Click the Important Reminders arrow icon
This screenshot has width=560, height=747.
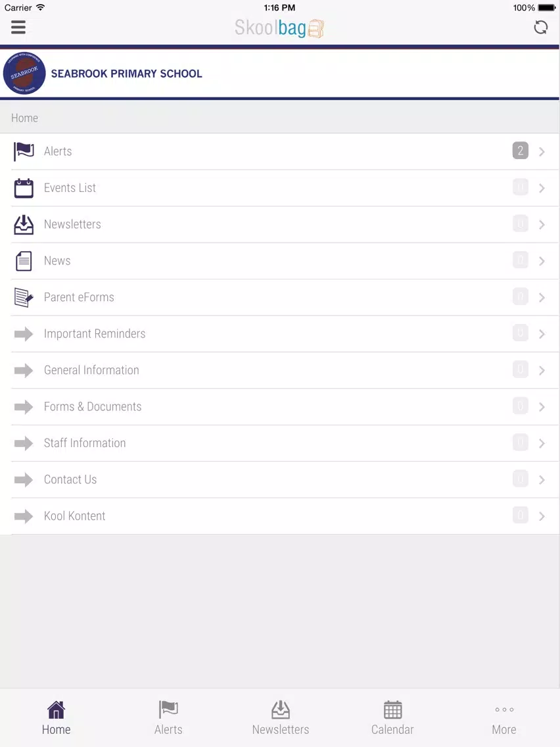click(24, 334)
